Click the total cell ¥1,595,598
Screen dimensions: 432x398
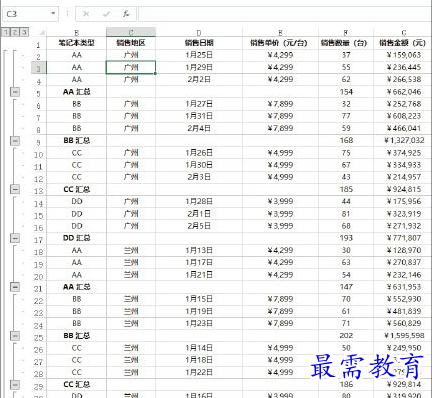[403, 336]
